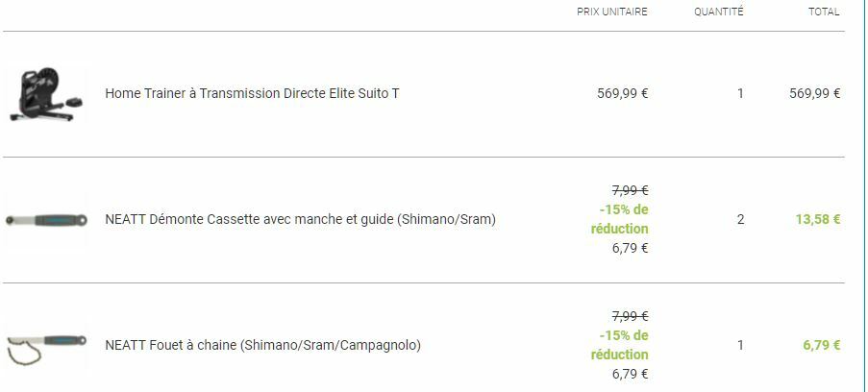Click the PRIX UNITAIRE column header
The height and width of the screenshot is (392, 868).
(x=611, y=12)
